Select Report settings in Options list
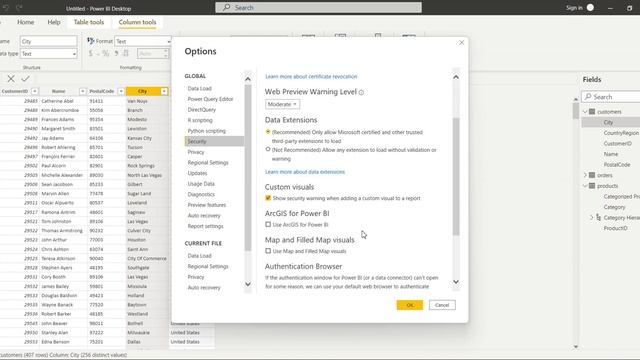Viewport: 640px width, 360px height. pos(205,226)
